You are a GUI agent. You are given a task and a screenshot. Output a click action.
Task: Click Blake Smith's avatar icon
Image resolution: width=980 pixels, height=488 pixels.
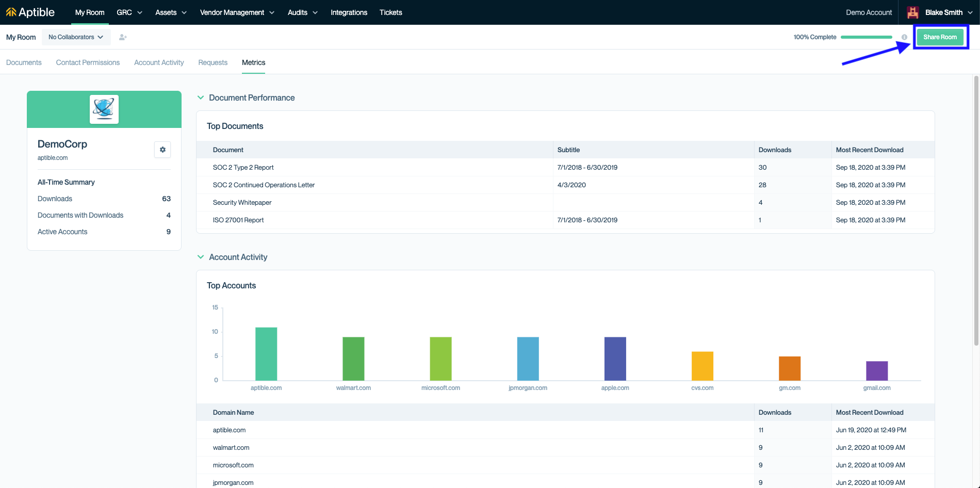click(x=913, y=12)
